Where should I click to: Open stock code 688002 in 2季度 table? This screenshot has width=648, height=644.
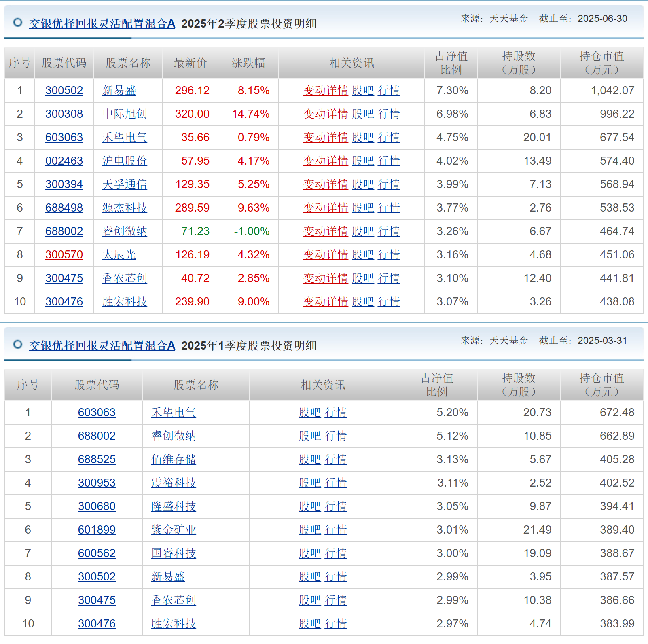(x=64, y=231)
